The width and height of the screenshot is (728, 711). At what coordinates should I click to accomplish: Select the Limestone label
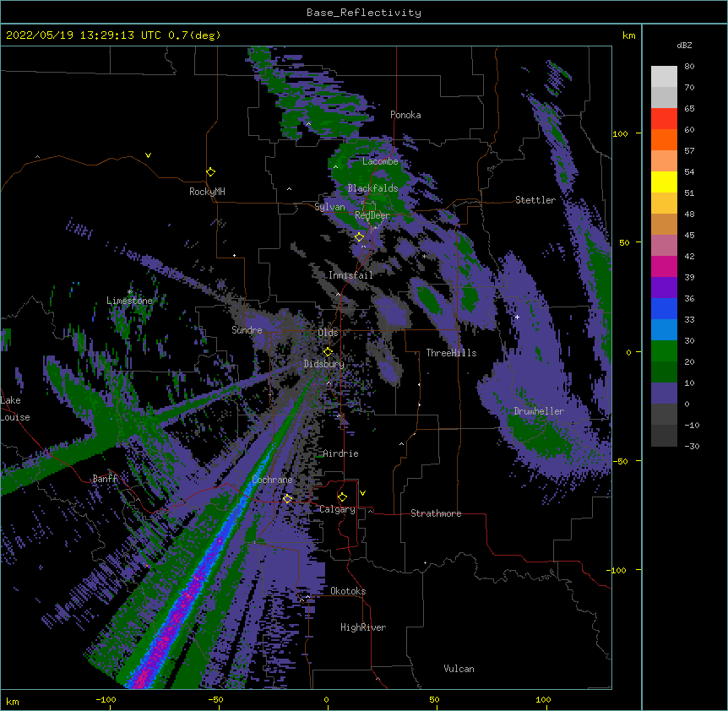tap(129, 301)
